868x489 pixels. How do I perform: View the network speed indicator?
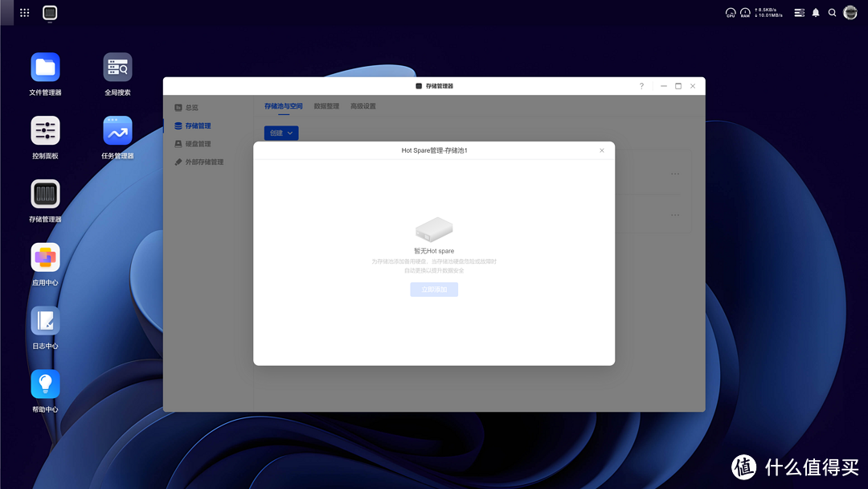coord(768,13)
